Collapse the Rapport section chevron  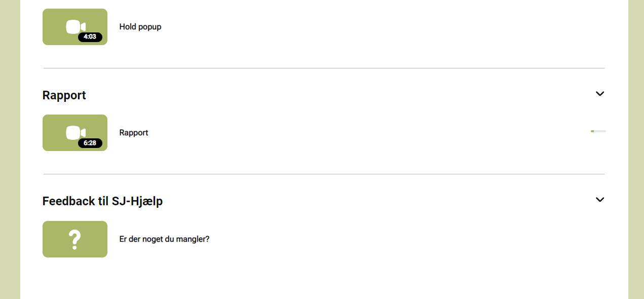pos(600,94)
